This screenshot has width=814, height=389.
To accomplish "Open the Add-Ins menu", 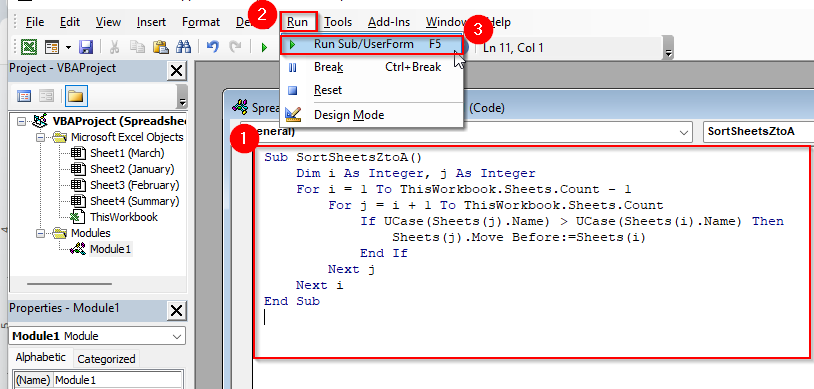I will 389,22.
